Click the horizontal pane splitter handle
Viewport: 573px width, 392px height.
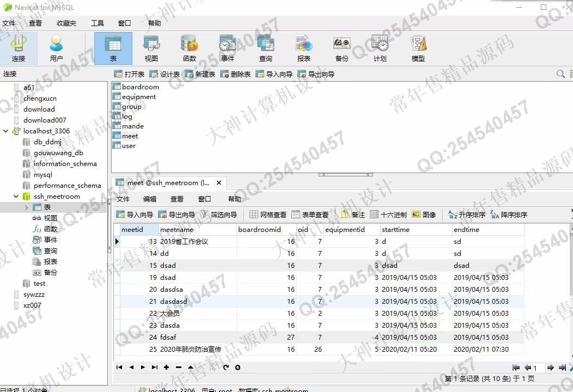346,175
